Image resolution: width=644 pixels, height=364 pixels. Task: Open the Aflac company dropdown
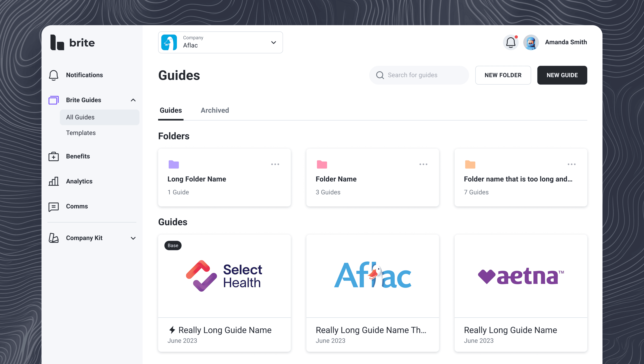[220, 42]
